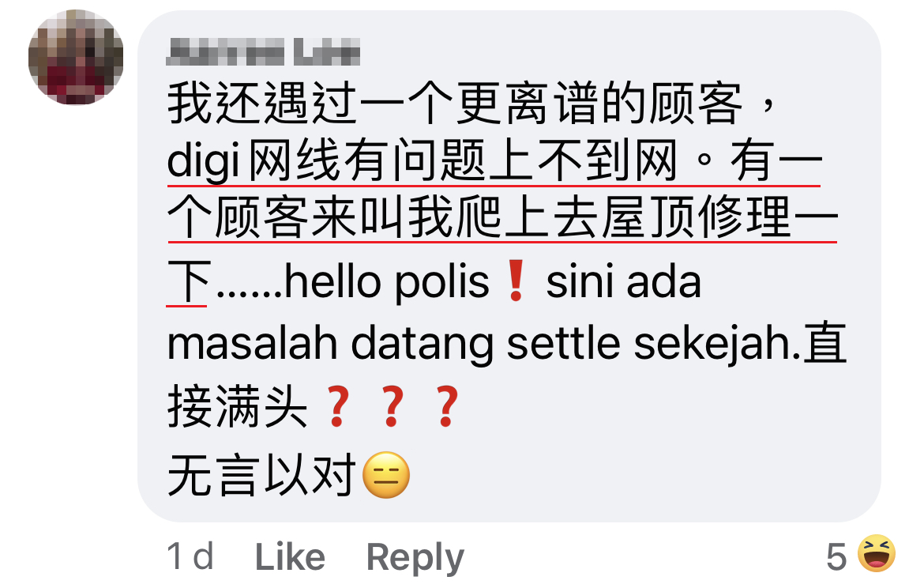Click the "sini ada" text
Screen dimensions: 924x588
point(623,283)
